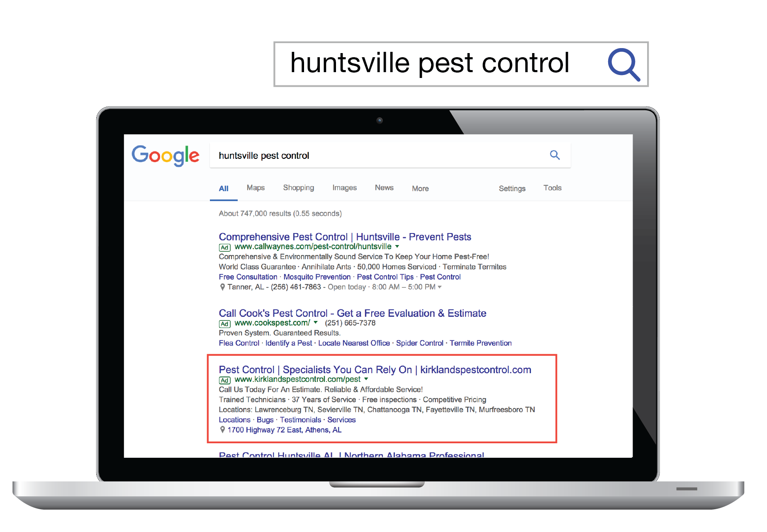Click the map pin beside Tanner, AL
The height and width of the screenshot is (532, 767).
click(222, 287)
